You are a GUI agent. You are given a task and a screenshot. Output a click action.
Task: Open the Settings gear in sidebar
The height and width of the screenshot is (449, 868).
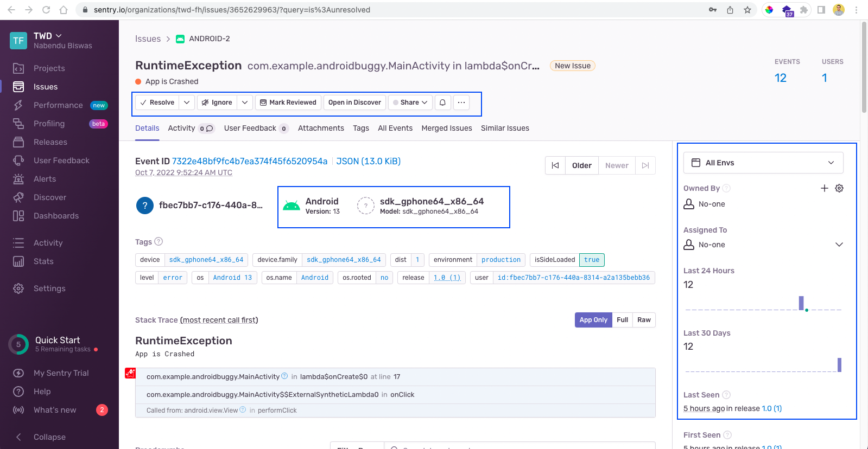(x=18, y=288)
